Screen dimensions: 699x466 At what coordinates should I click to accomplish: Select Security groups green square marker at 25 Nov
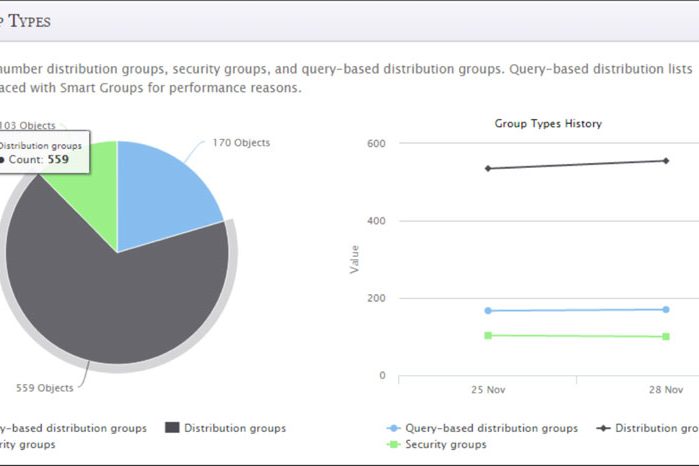click(x=488, y=335)
